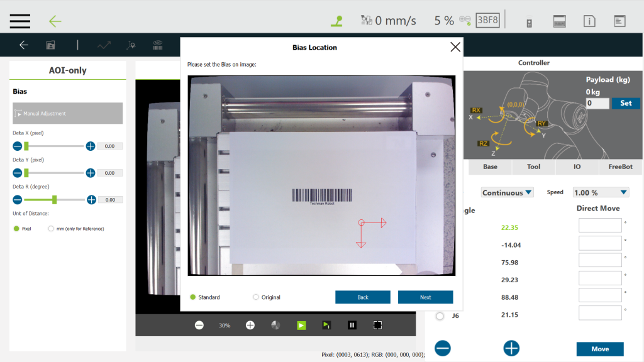Click the green back arrow
Viewport: 644px width, 362px height.
(55, 21)
